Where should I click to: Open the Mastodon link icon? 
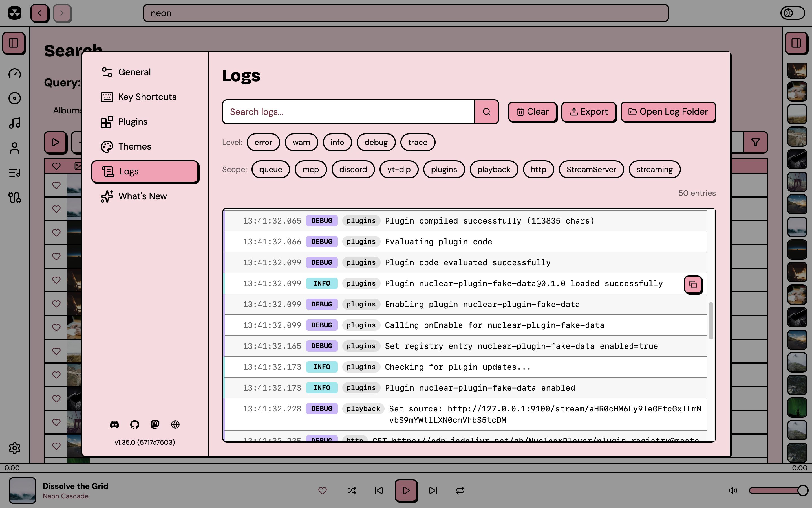point(155,424)
